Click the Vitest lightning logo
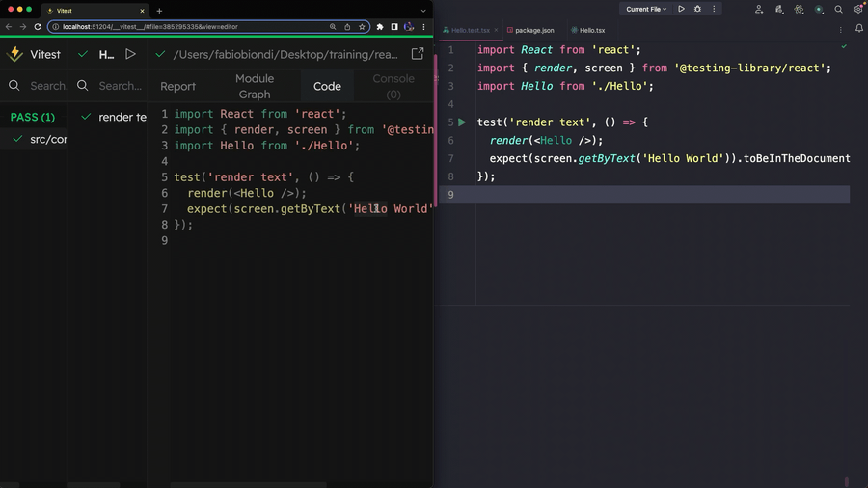Screen dimensions: 868x488 pyautogui.click(x=14, y=54)
